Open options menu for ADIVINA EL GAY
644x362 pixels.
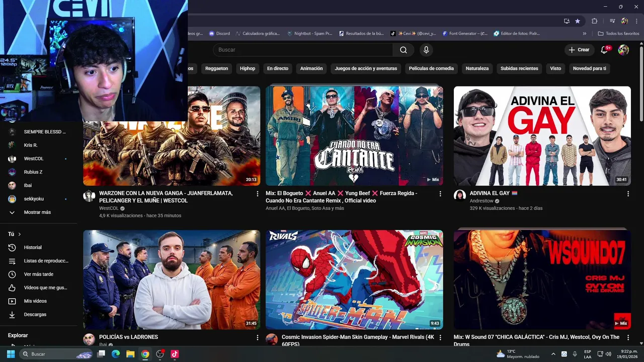pos(628,194)
